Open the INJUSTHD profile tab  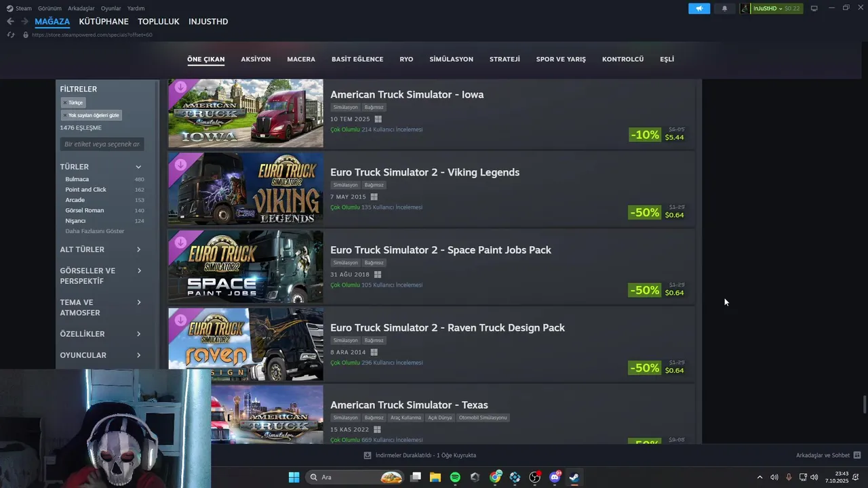click(x=208, y=22)
